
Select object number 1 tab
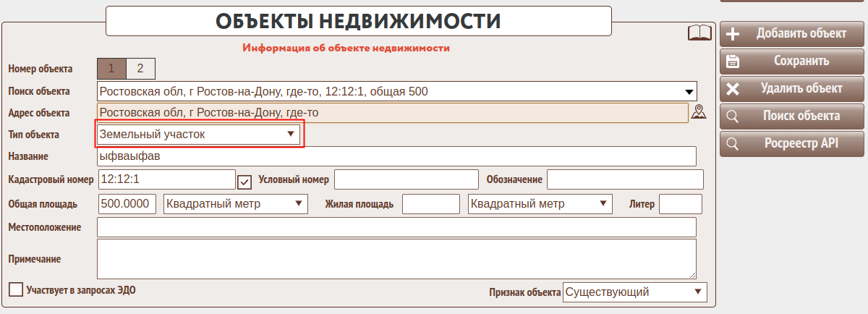111,69
